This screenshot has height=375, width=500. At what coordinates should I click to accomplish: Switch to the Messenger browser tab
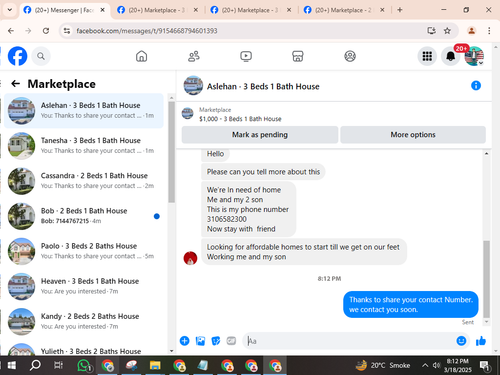tap(64, 10)
